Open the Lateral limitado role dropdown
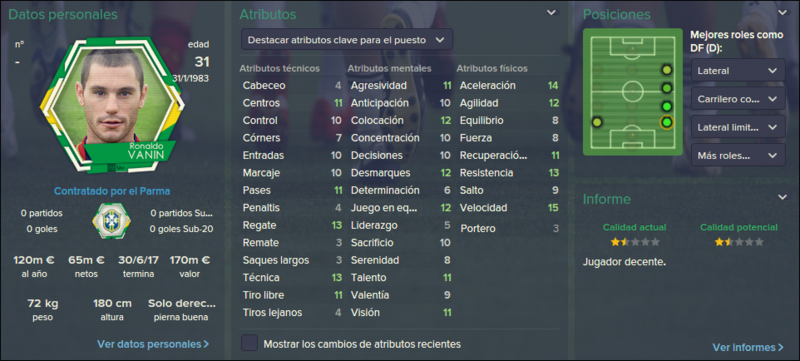 738,126
